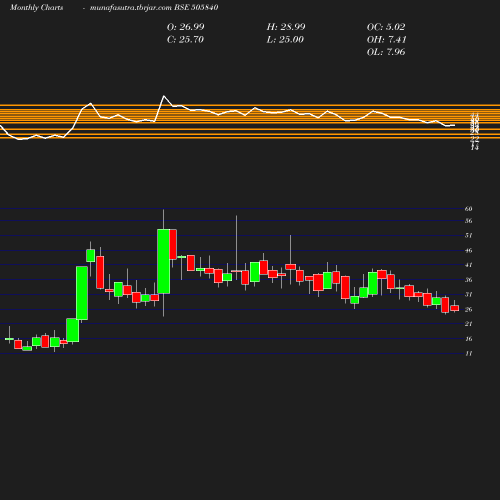Click the "OH: 7.41" reading
500x500 pixels.
pyautogui.click(x=387, y=39)
